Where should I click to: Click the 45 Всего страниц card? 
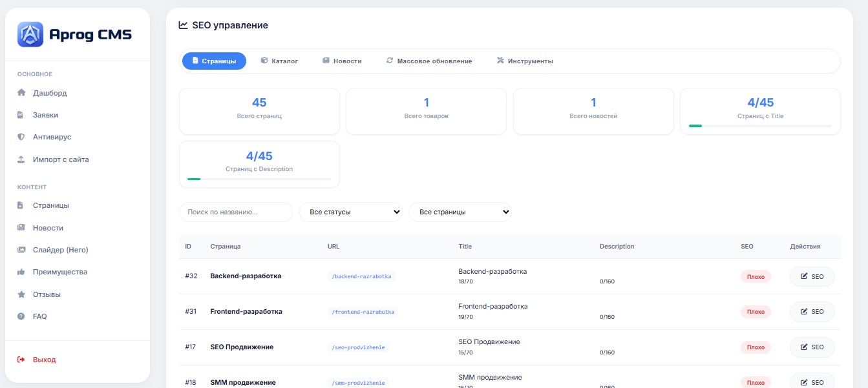pos(259,111)
